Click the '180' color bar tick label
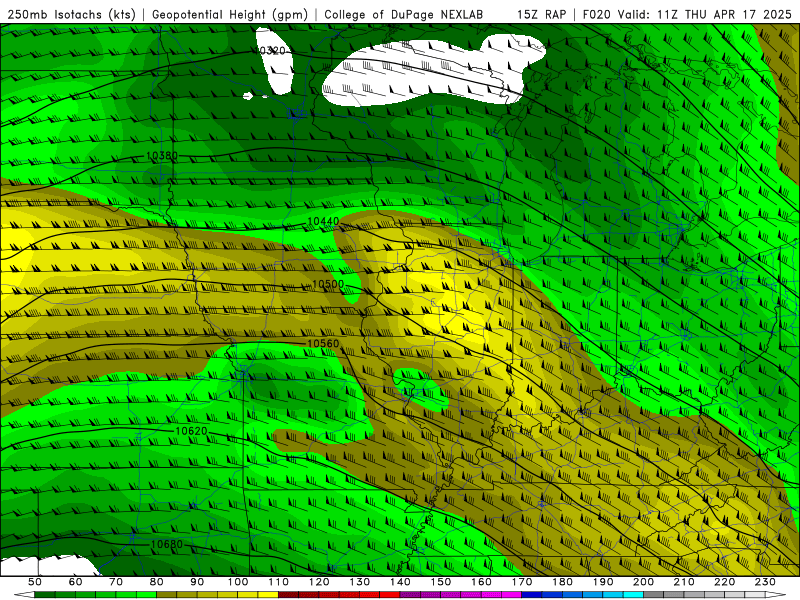The height and width of the screenshot is (600, 800). coord(562,582)
